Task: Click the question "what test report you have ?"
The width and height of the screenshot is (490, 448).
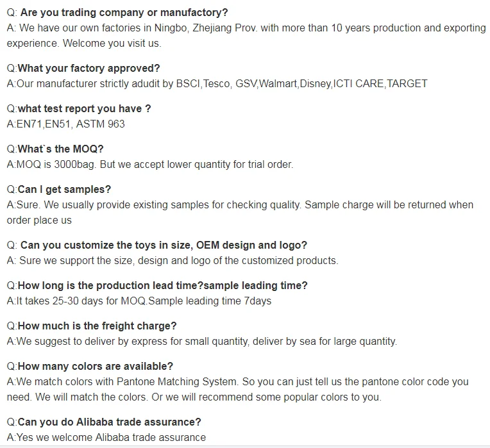Action: 85,109
